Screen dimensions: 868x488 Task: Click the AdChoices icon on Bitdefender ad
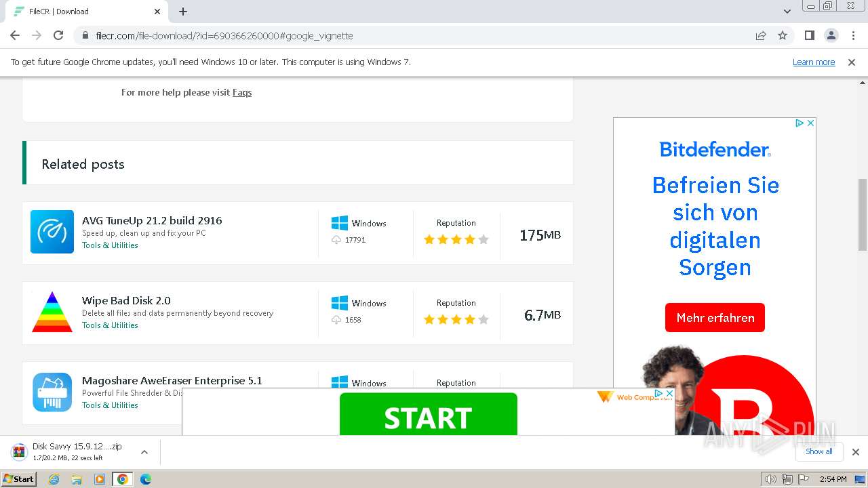[x=800, y=123]
